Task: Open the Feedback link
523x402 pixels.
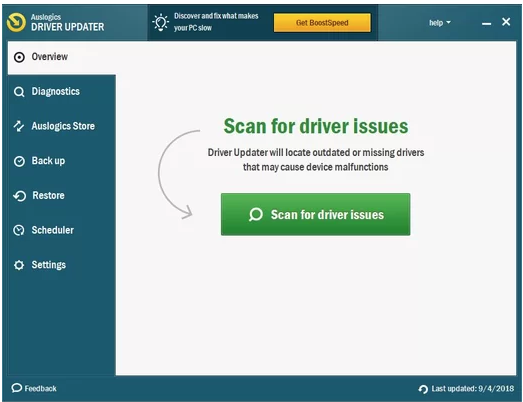Action: pyautogui.click(x=34, y=388)
